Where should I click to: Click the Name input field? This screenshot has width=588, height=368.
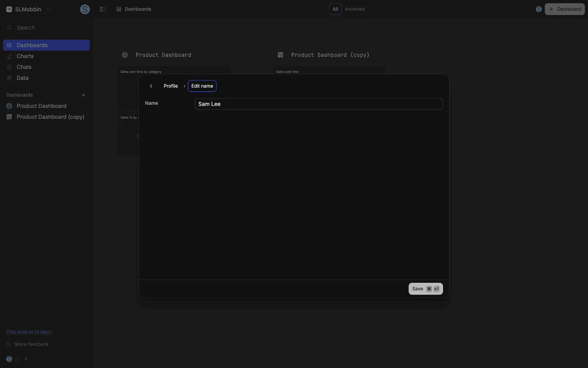coord(318,104)
